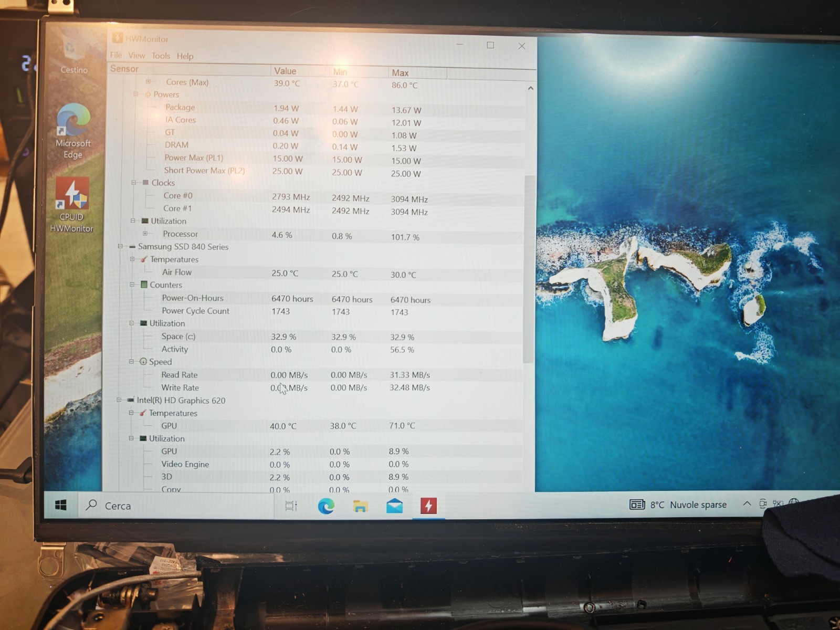Click the flame icon beside Powers
The width and height of the screenshot is (840, 630).
click(148, 94)
